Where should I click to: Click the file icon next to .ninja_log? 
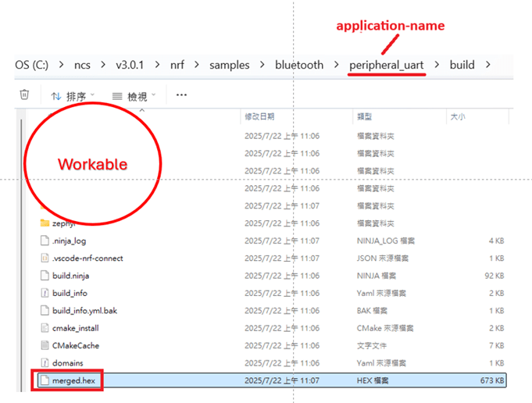(45, 241)
